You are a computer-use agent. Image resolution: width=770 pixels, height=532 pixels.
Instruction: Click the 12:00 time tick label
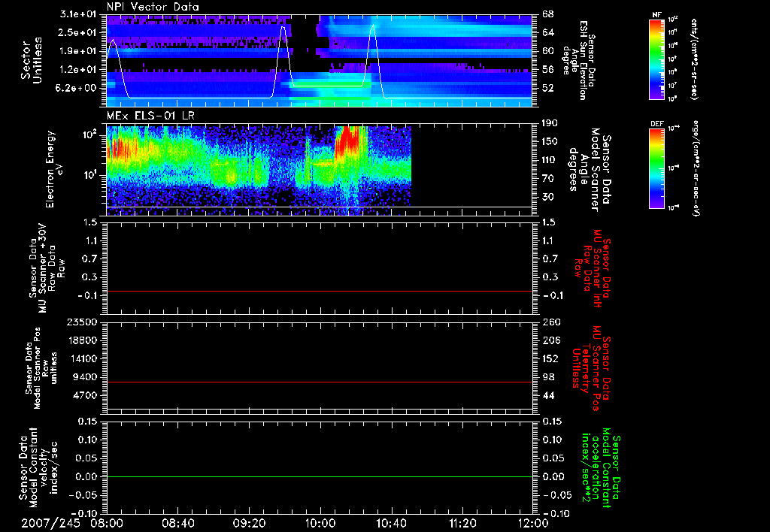533,523
